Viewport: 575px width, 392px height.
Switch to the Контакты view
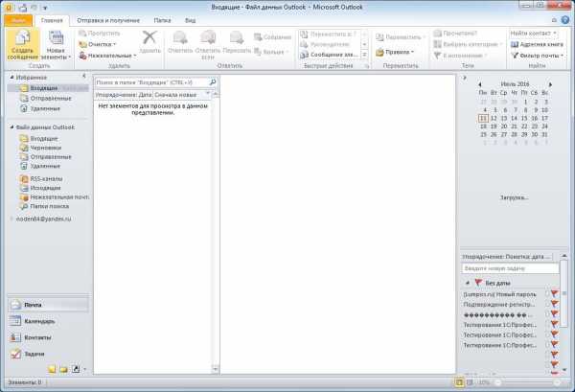click(48, 337)
